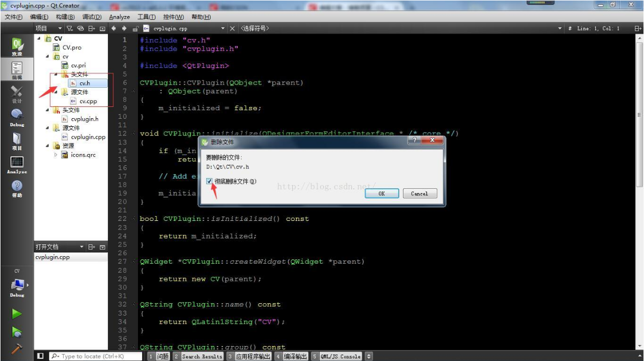Viewport: 644px width, 361px height.
Task: Split the editor using top-right icon
Action: (638, 28)
